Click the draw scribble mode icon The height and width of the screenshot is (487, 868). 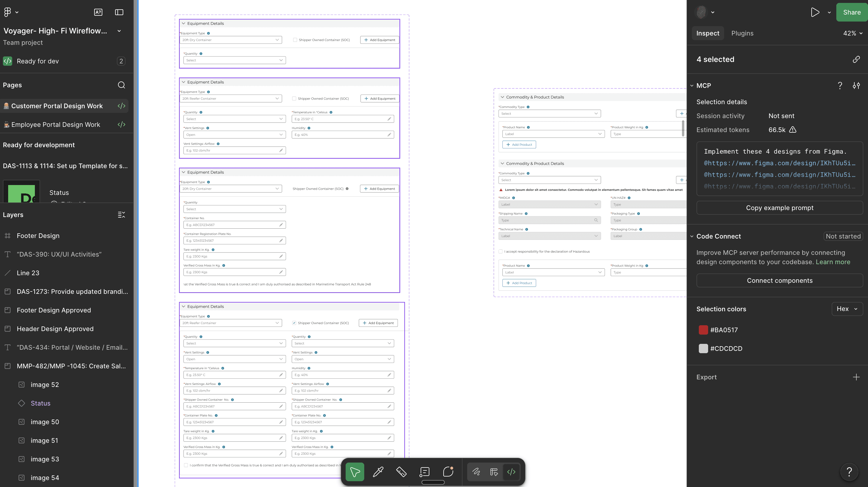pos(476,472)
